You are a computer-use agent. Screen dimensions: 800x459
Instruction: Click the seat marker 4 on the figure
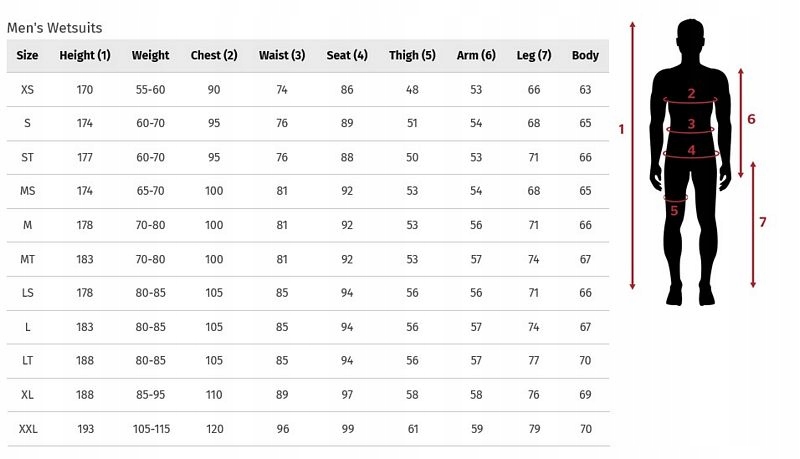pos(690,150)
